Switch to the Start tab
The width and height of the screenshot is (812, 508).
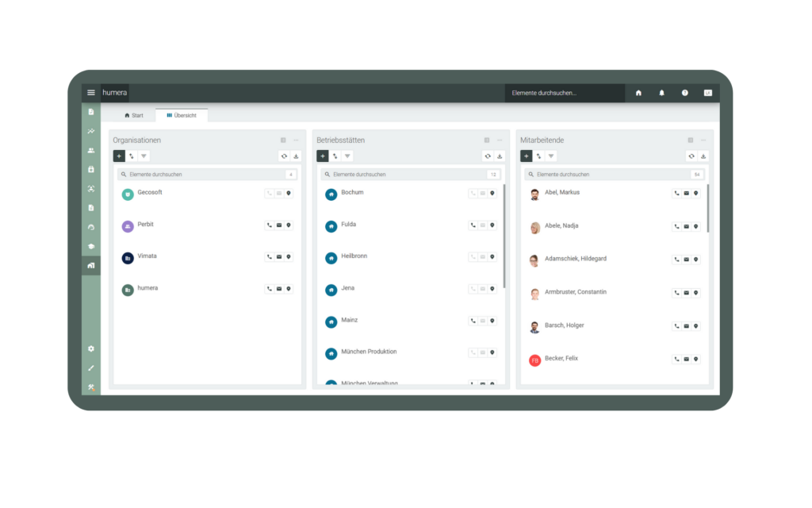pos(134,115)
